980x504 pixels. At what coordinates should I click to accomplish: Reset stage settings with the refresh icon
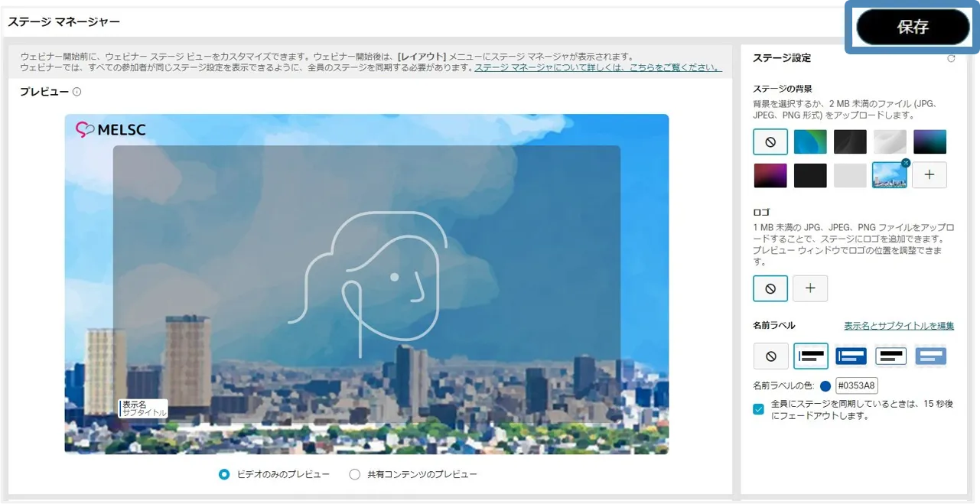(x=951, y=58)
